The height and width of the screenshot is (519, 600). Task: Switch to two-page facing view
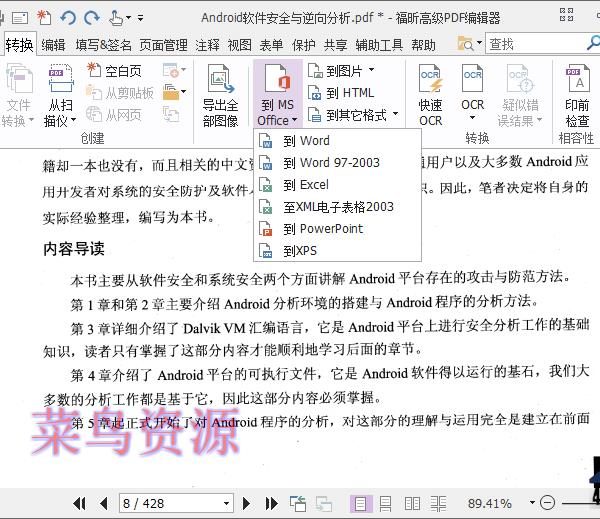point(412,503)
